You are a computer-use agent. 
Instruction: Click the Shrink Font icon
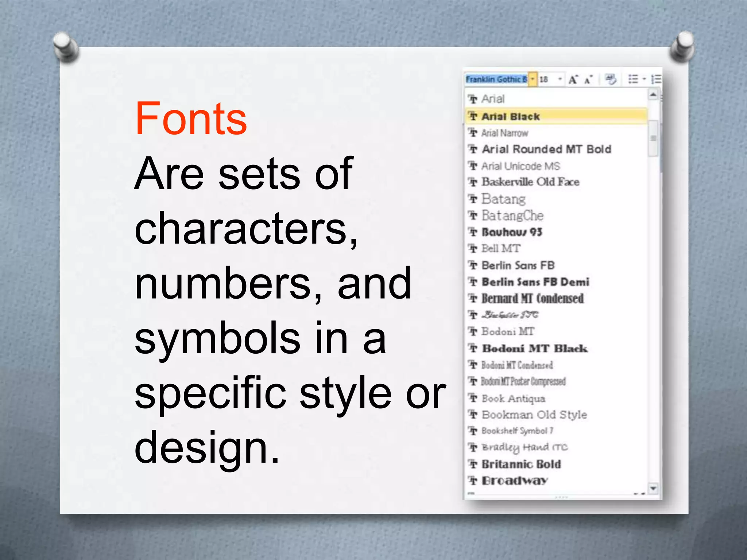(588, 79)
